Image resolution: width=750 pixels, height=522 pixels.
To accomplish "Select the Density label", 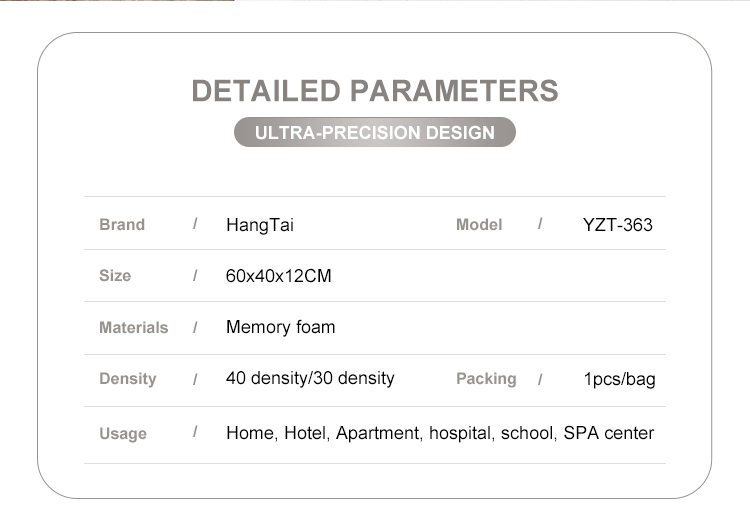I will click(x=128, y=378).
